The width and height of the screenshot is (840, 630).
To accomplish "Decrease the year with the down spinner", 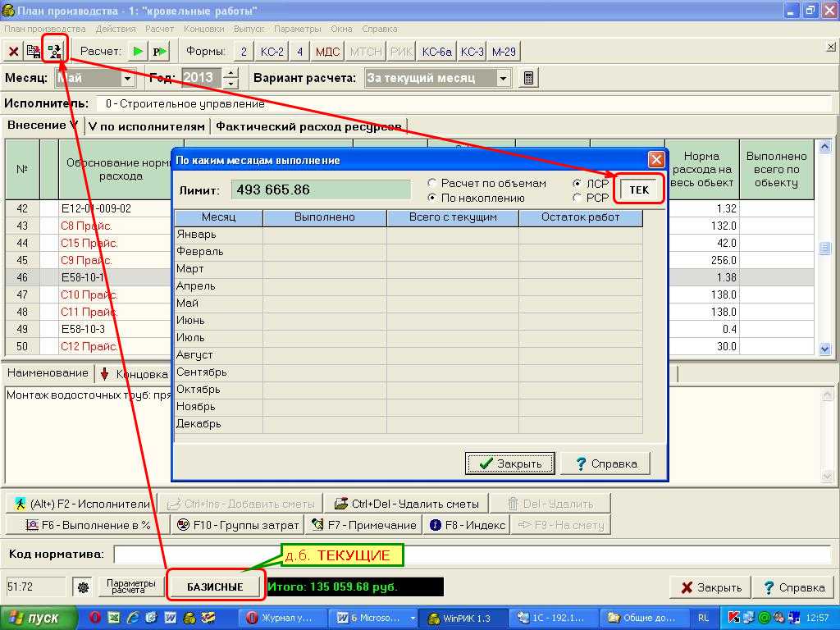I will point(231,84).
